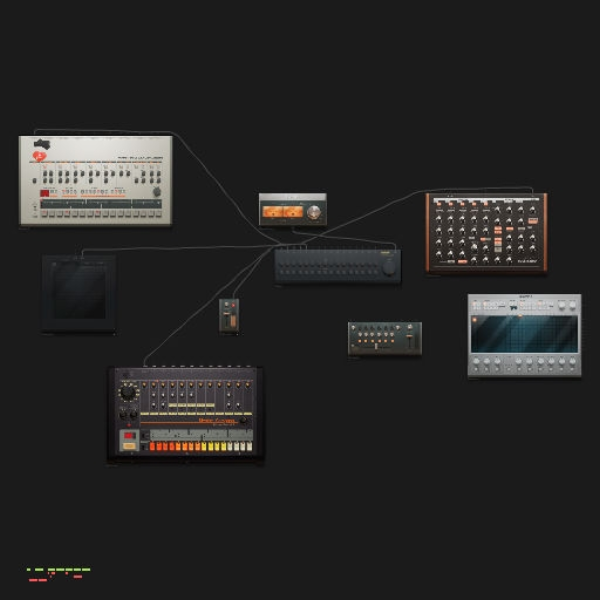Toggle the first yellow step button on the 808
The image size is (600, 600).
click(x=204, y=447)
